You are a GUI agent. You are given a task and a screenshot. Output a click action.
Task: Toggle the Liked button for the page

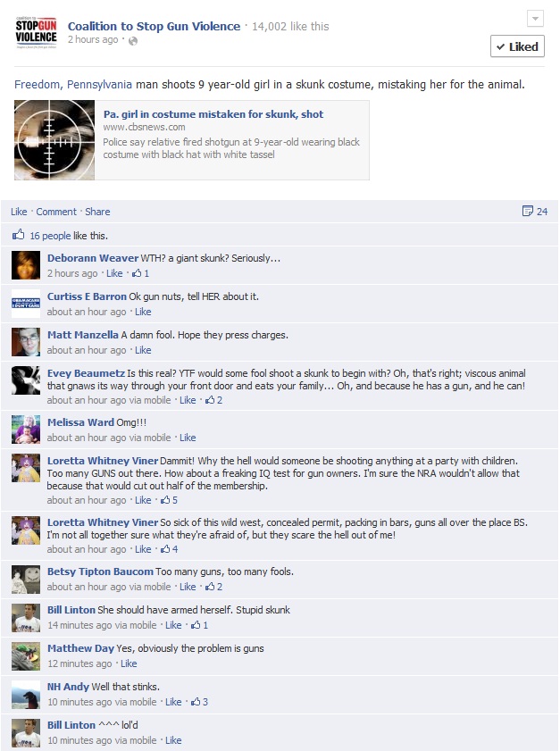pos(517,46)
